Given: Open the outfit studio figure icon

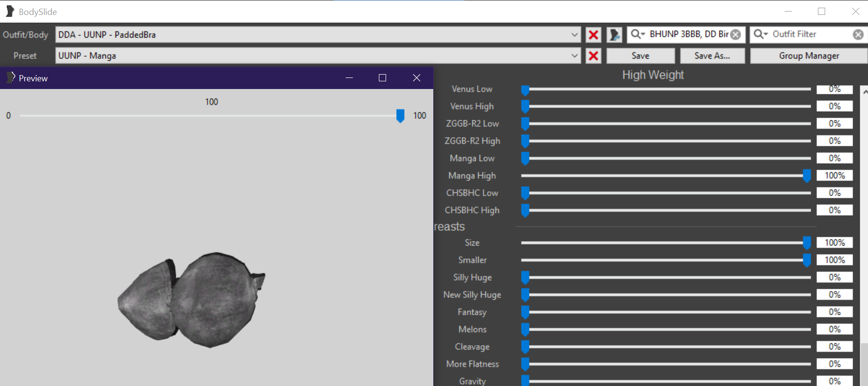Looking at the screenshot, I should coord(614,35).
